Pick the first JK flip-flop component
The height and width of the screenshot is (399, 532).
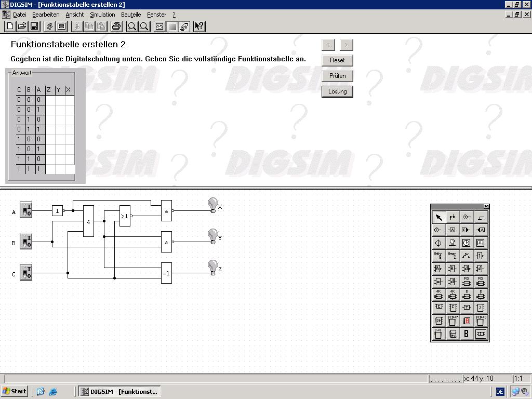coord(438,295)
